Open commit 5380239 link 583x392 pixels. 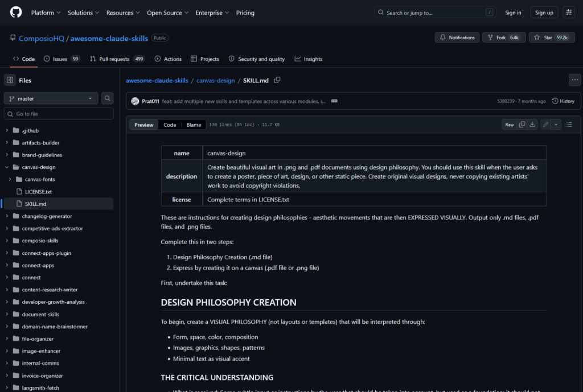[506, 101]
